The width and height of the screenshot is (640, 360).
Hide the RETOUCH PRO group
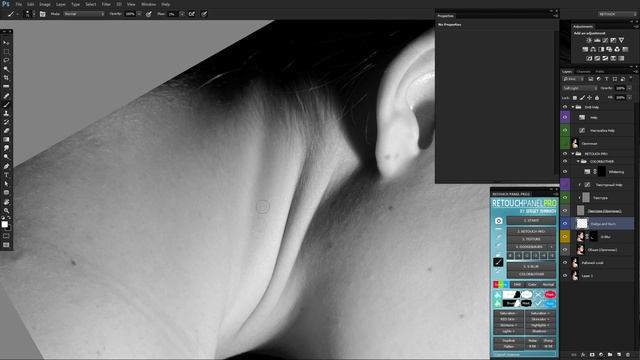click(565, 154)
